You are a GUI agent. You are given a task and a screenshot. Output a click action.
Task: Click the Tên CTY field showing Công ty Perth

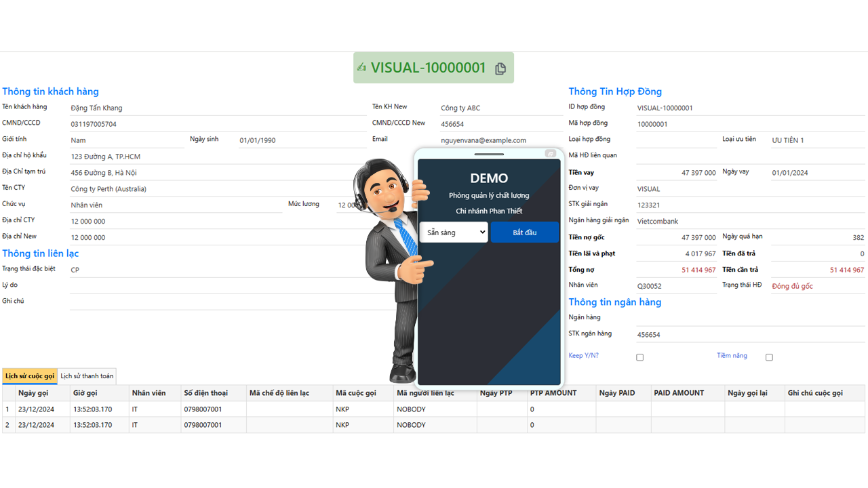tap(218, 189)
